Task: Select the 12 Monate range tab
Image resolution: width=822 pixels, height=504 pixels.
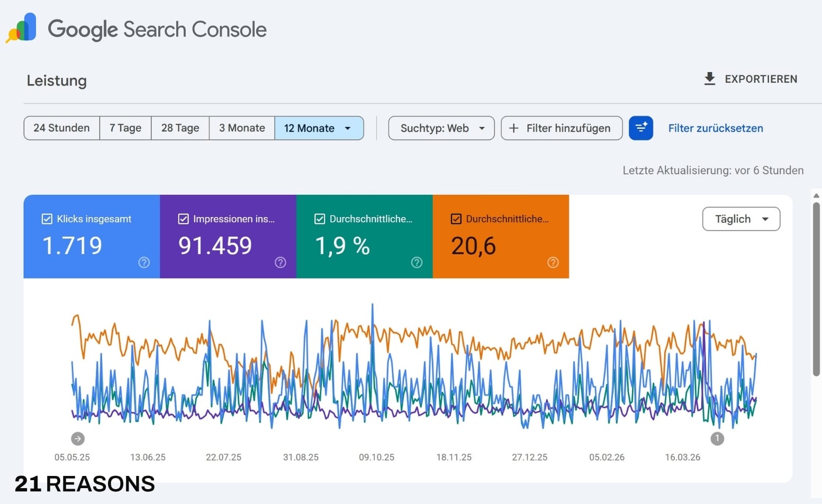Action: pos(319,128)
